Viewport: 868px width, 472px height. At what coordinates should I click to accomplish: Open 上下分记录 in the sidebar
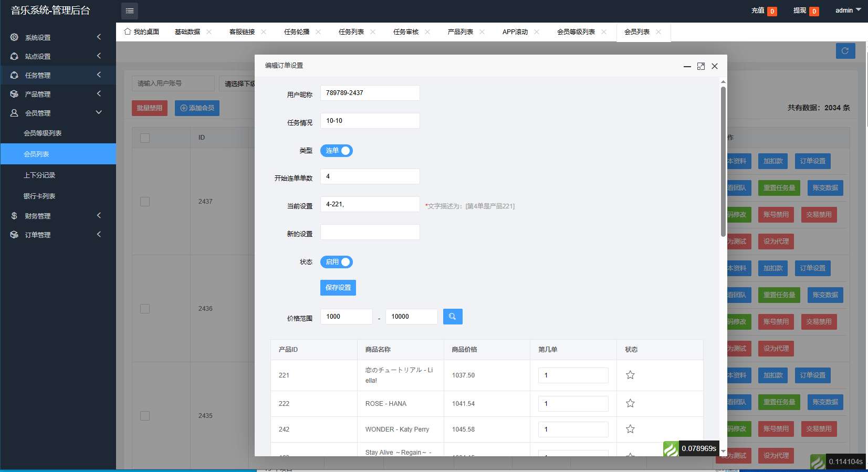pos(39,175)
